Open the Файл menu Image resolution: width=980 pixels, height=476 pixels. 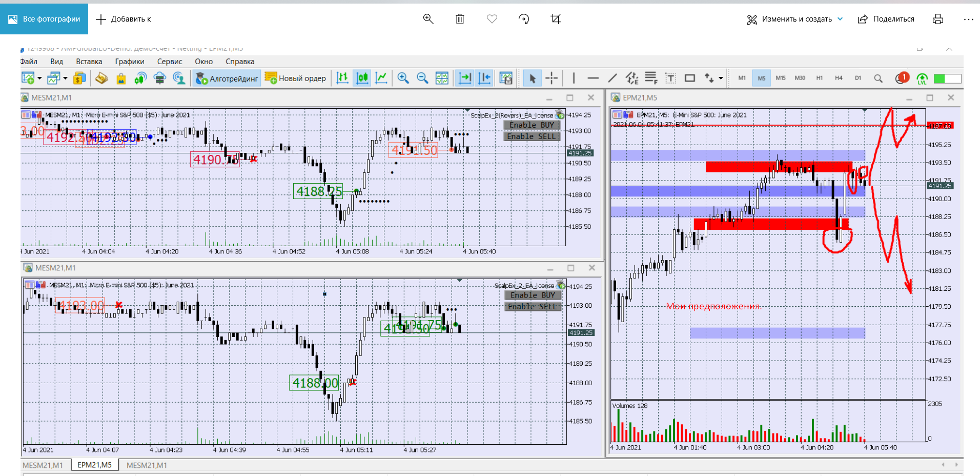pos(28,62)
